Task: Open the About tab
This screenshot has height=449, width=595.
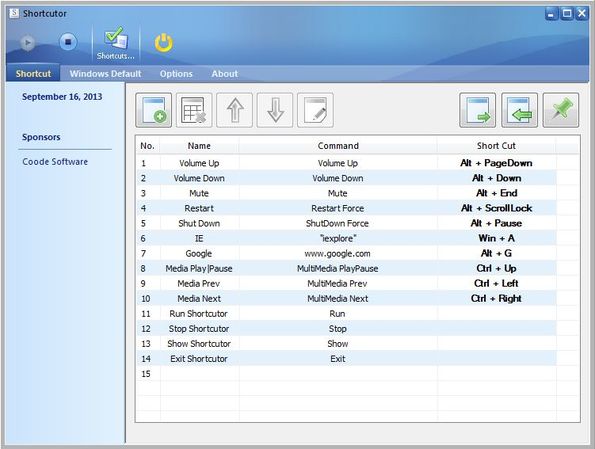Action: pyautogui.click(x=225, y=74)
